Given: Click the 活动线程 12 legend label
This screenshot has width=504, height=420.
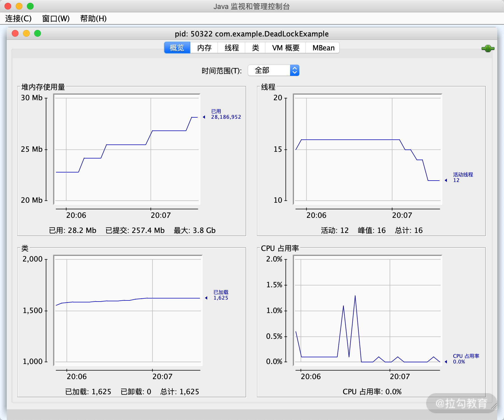Looking at the screenshot, I should pyautogui.click(x=463, y=177).
